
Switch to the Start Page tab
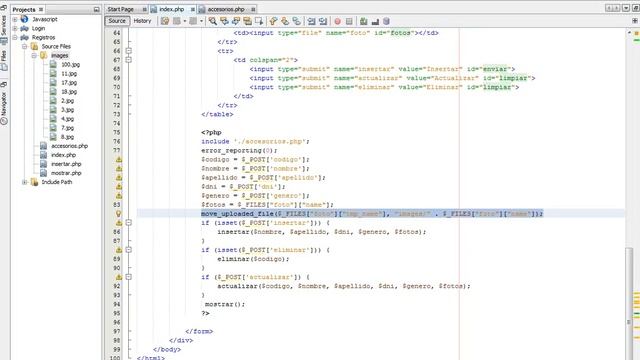pos(121,9)
